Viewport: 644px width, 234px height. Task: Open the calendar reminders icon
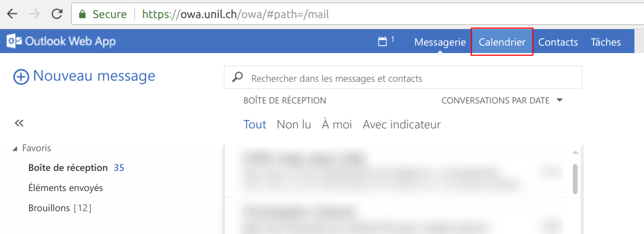pyautogui.click(x=383, y=42)
